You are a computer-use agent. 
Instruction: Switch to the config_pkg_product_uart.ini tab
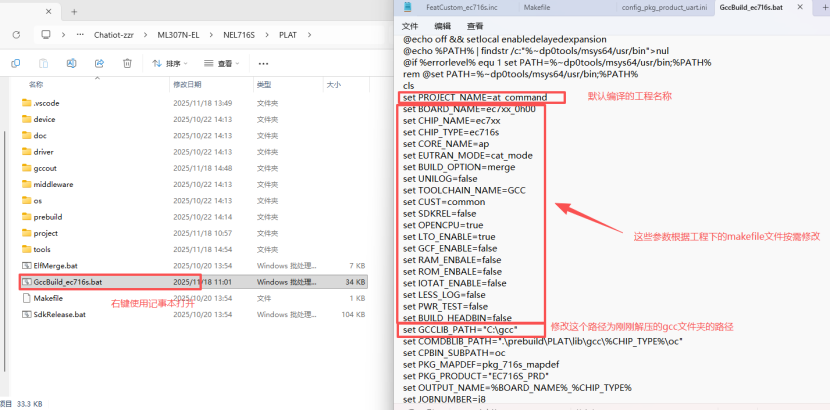pos(663,7)
